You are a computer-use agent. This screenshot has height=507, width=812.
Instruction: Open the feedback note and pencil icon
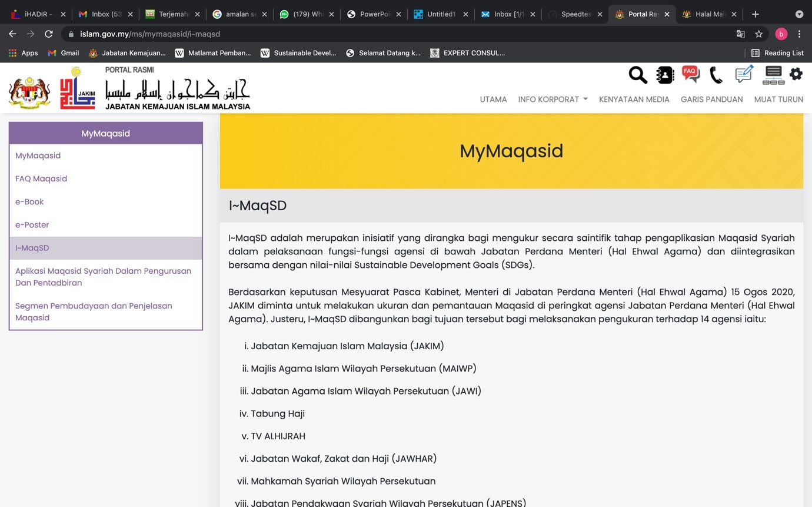744,74
